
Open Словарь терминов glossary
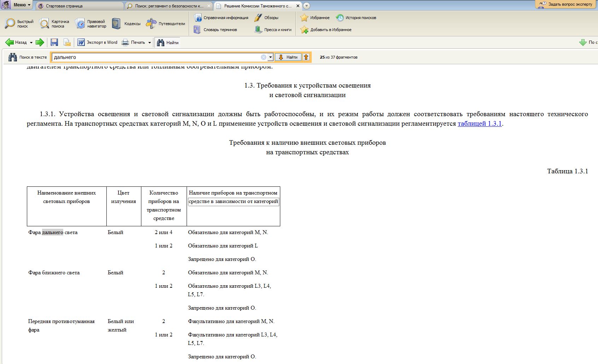tap(215, 30)
